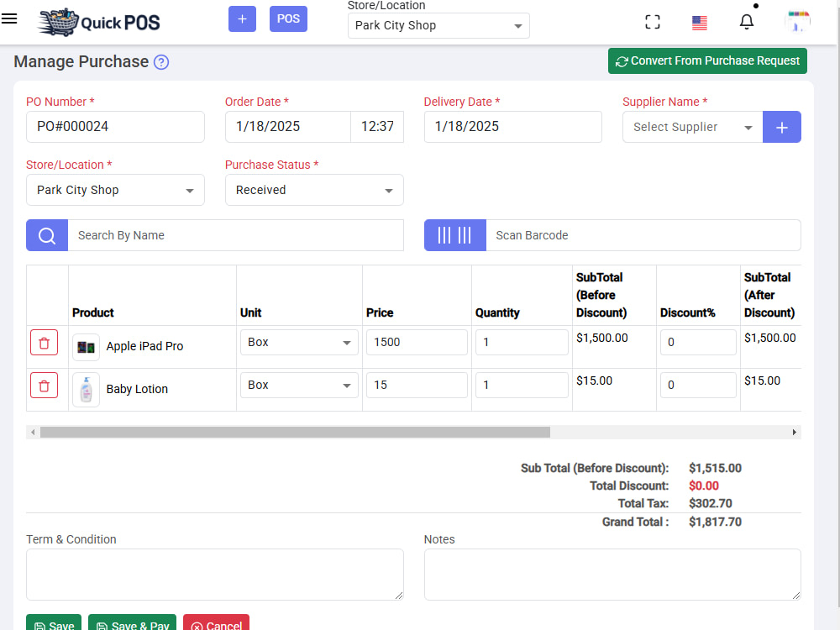
Task: Click into the Notes textarea
Action: pyautogui.click(x=612, y=575)
